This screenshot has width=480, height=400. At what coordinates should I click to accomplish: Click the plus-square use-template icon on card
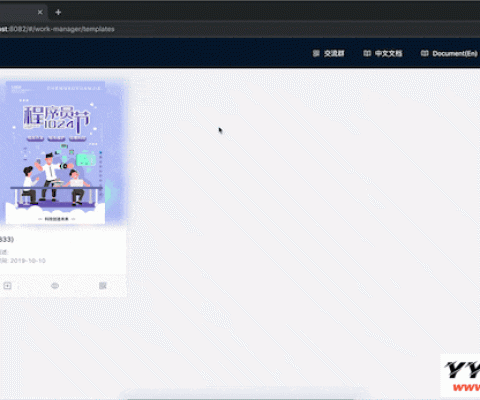(x=7, y=286)
